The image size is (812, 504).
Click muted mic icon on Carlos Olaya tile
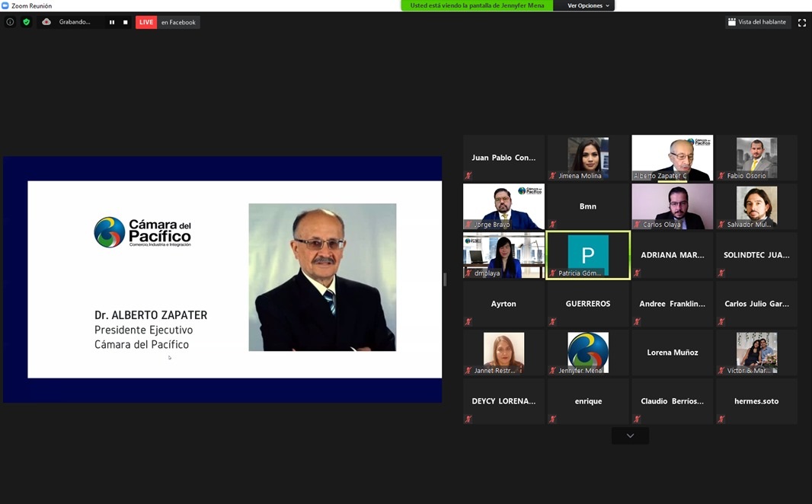point(637,224)
